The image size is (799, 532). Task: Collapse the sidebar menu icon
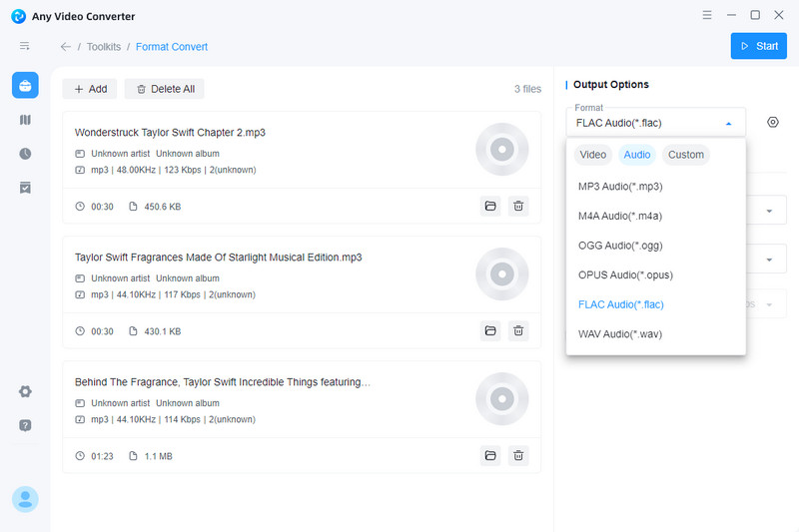pyautogui.click(x=24, y=46)
